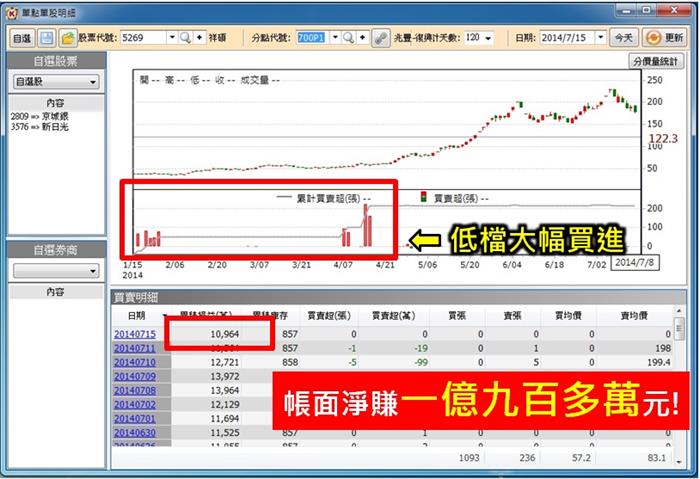Click the save disk icon in toolbar

pyautogui.click(x=46, y=38)
